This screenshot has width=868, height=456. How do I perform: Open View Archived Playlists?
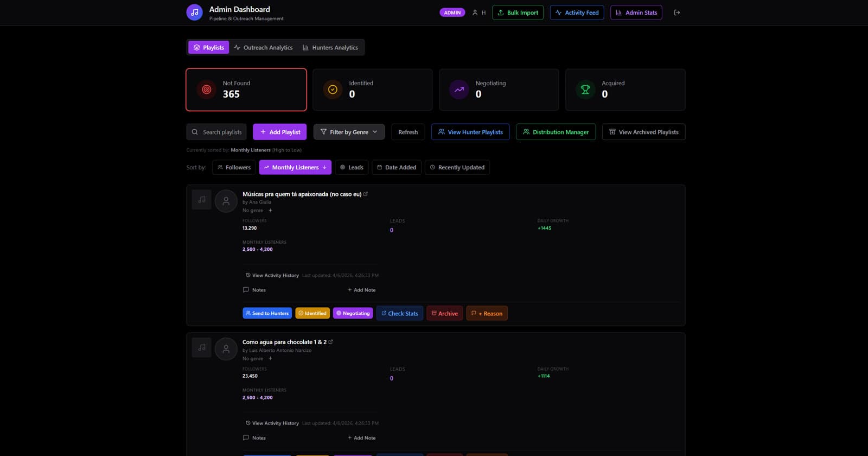(643, 132)
